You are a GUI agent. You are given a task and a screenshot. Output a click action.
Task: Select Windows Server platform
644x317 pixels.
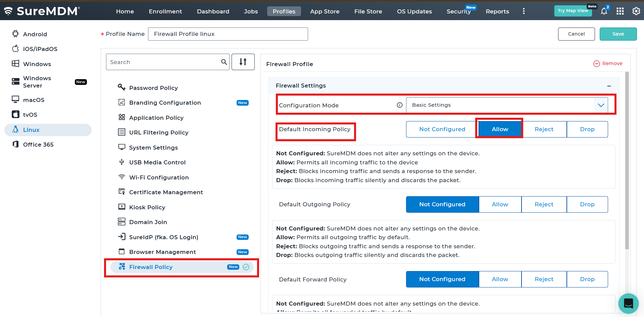coord(48,82)
